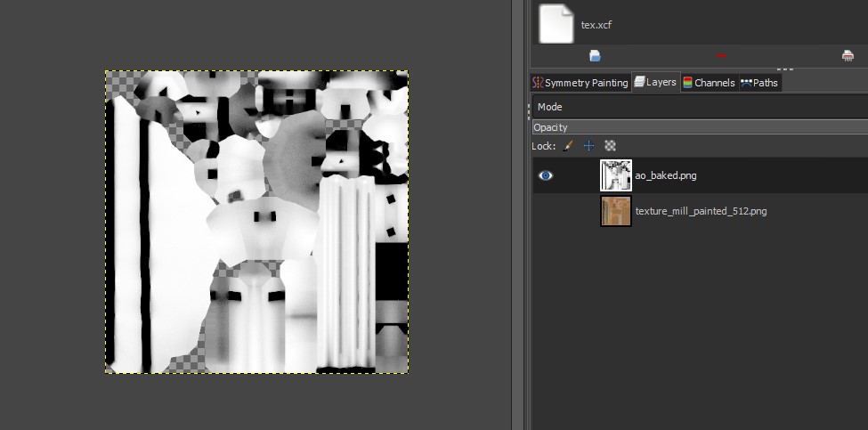The width and height of the screenshot is (868, 430).
Task: Select the tex.xcf document entry
Action: [x=596, y=25]
